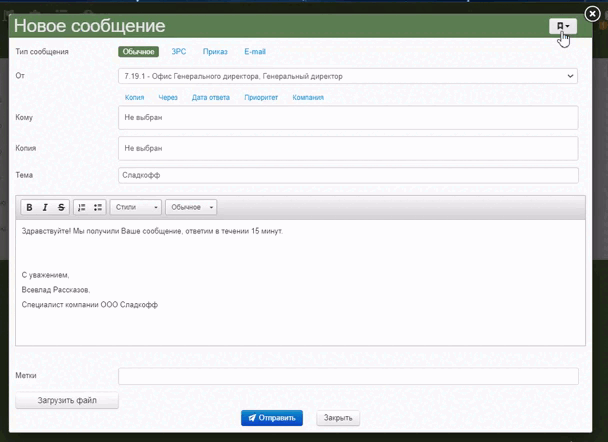Image resolution: width=608 pixels, height=442 pixels.
Task: Click the Компания link
Action: point(308,97)
